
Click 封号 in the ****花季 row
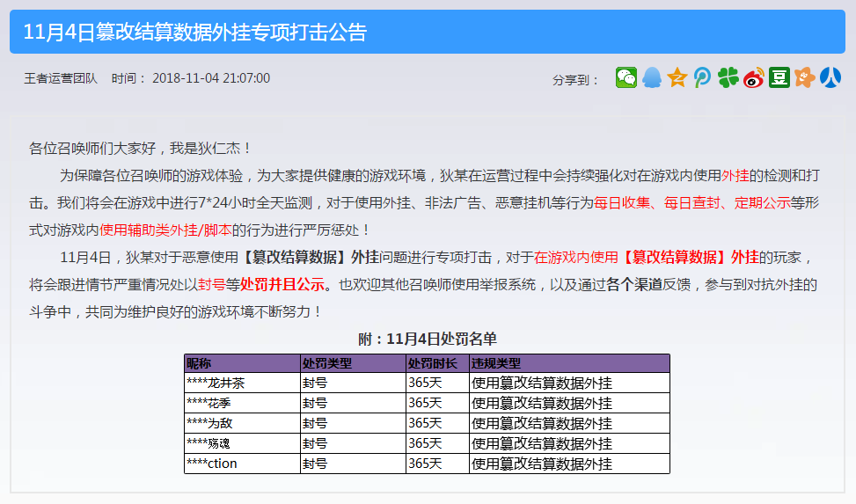pyautogui.click(x=315, y=404)
